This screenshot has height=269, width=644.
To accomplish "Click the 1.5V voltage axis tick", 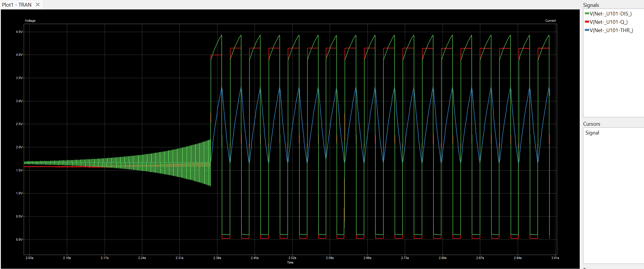I will tap(19, 170).
